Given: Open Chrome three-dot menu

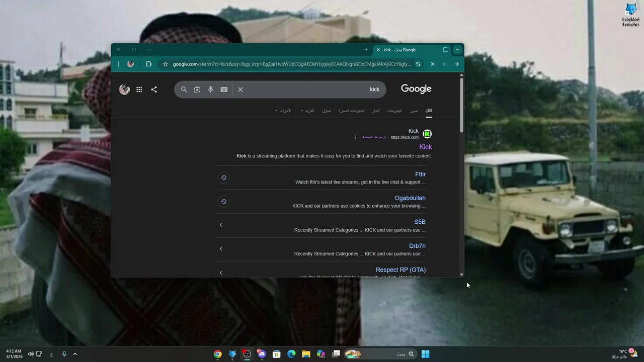Looking at the screenshot, I should coord(118,64).
